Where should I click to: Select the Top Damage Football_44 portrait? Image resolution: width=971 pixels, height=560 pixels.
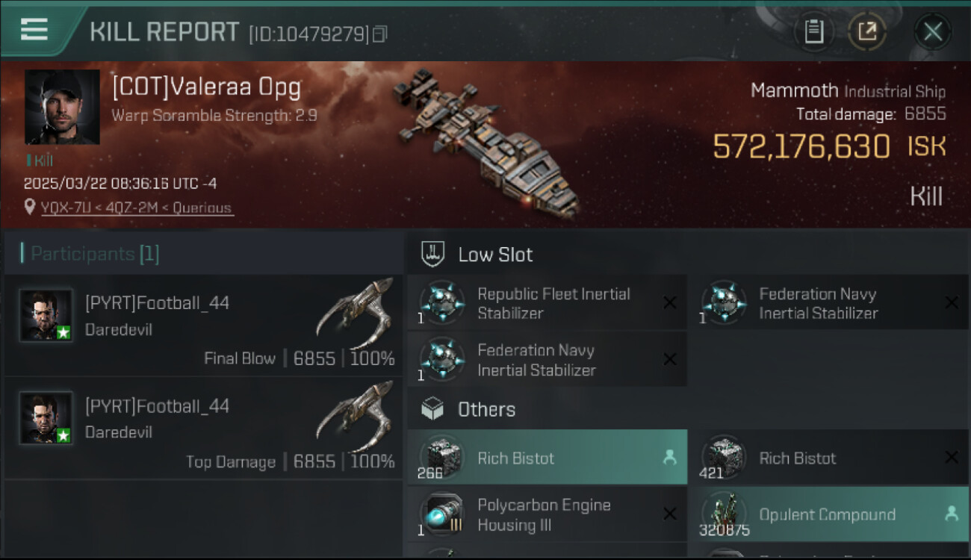[x=46, y=419]
